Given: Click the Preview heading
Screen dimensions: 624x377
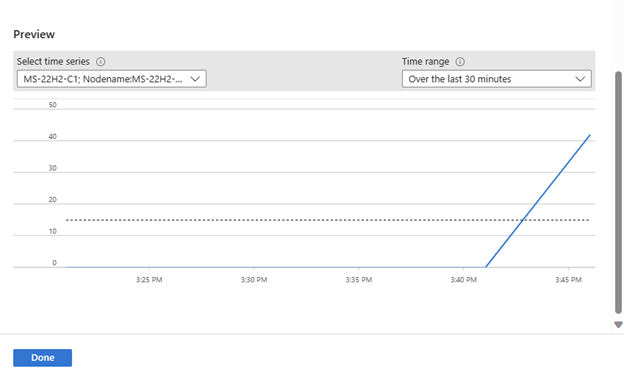Looking at the screenshot, I should (x=34, y=34).
